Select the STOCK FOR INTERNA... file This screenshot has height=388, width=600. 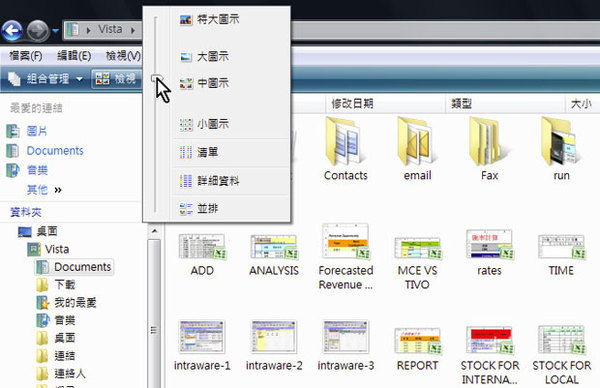click(489, 355)
